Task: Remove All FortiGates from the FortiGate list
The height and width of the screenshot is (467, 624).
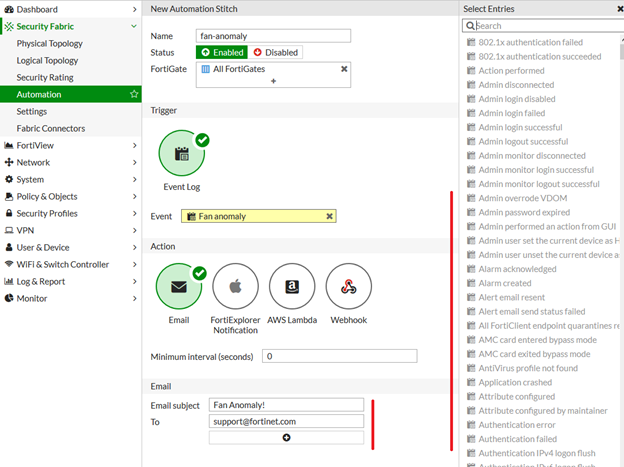Action: point(344,69)
